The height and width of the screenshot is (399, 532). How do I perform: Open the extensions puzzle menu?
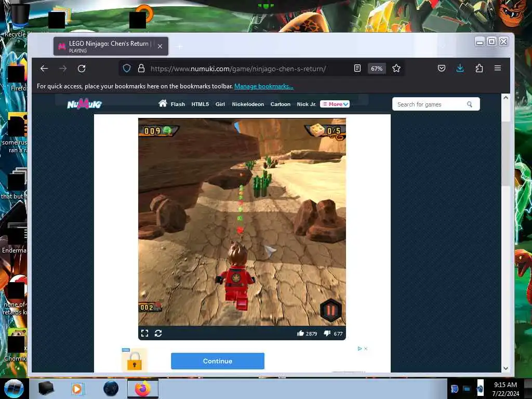point(479,68)
